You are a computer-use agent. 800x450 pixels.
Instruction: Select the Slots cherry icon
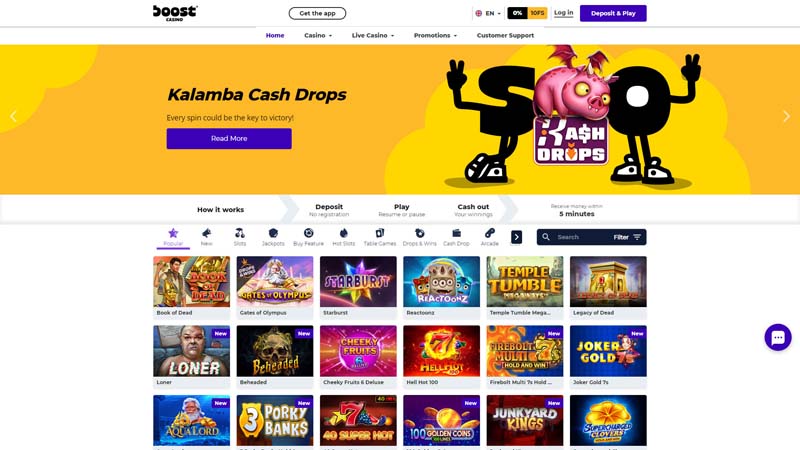tap(240, 233)
